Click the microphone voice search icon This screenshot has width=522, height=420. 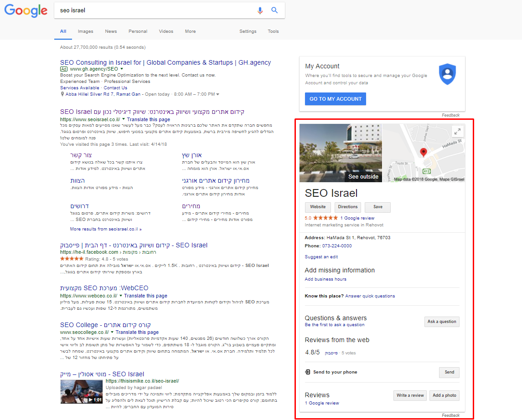[x=260, y=10]
